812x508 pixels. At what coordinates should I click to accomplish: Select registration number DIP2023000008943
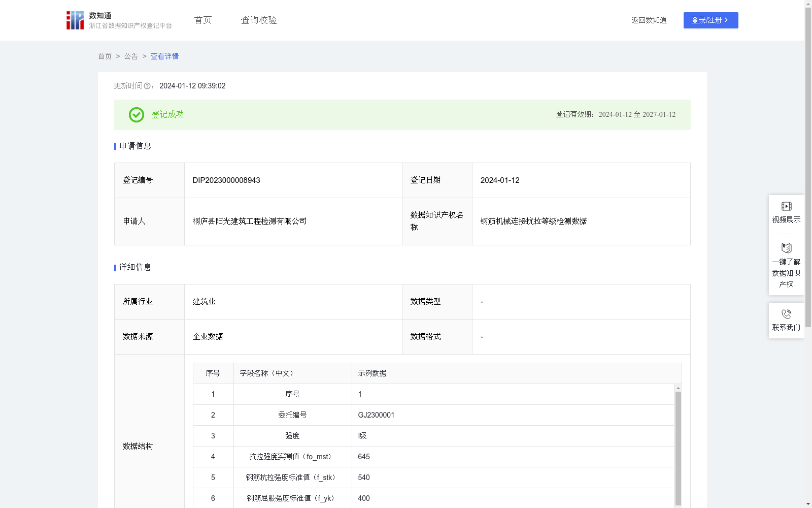pyautogui.click(x=226, y=180)
